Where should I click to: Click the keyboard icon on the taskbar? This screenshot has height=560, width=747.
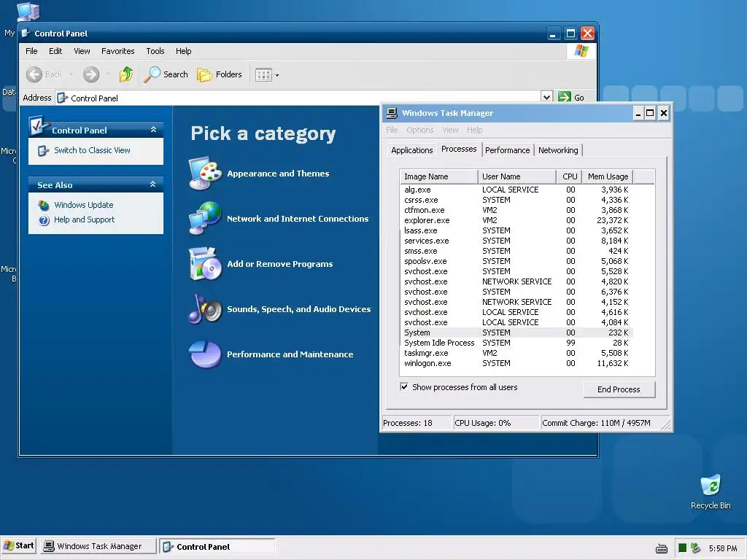[661, 548]
